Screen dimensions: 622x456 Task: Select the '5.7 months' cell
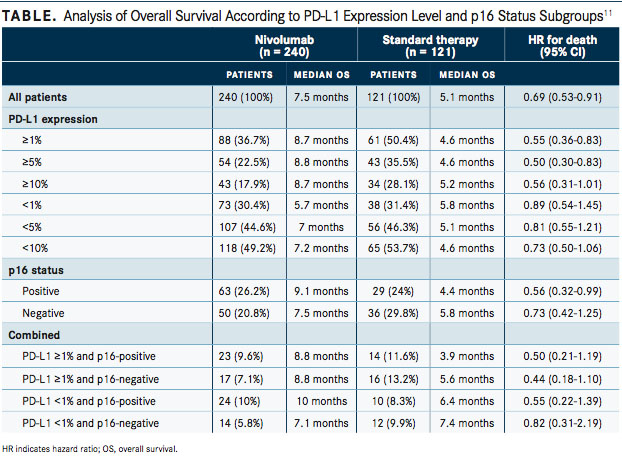coord(321,205)
